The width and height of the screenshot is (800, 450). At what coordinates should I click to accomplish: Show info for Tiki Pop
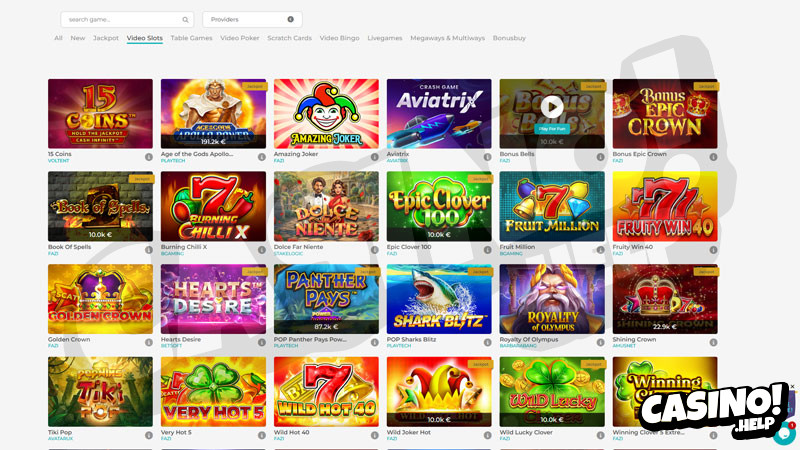pyautogui.click(x=149, y=435)
